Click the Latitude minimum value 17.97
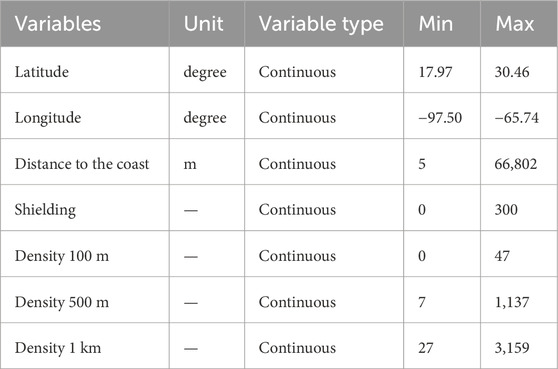 (x=435, y=72)
